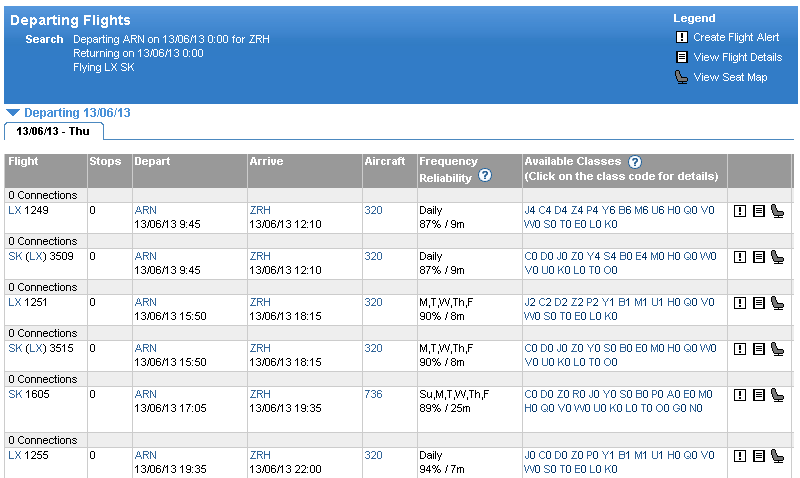This screenshot has height=478, width=800.
Task: Select the 13/06/13 - Thu tab
Action: click(52, 131)
